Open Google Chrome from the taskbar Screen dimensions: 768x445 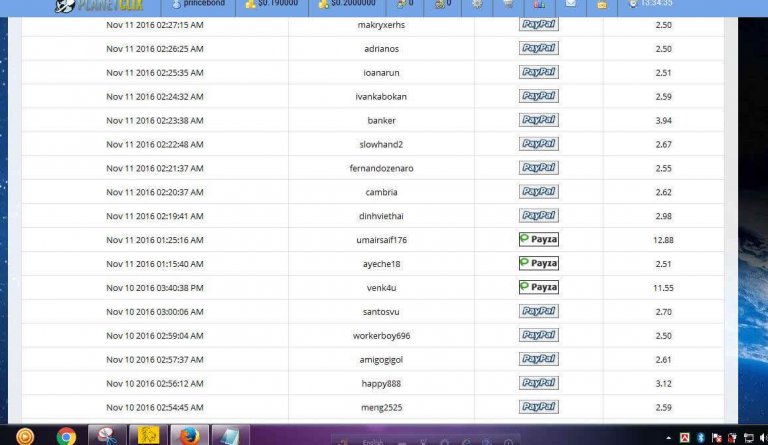[x=66, y=435]
